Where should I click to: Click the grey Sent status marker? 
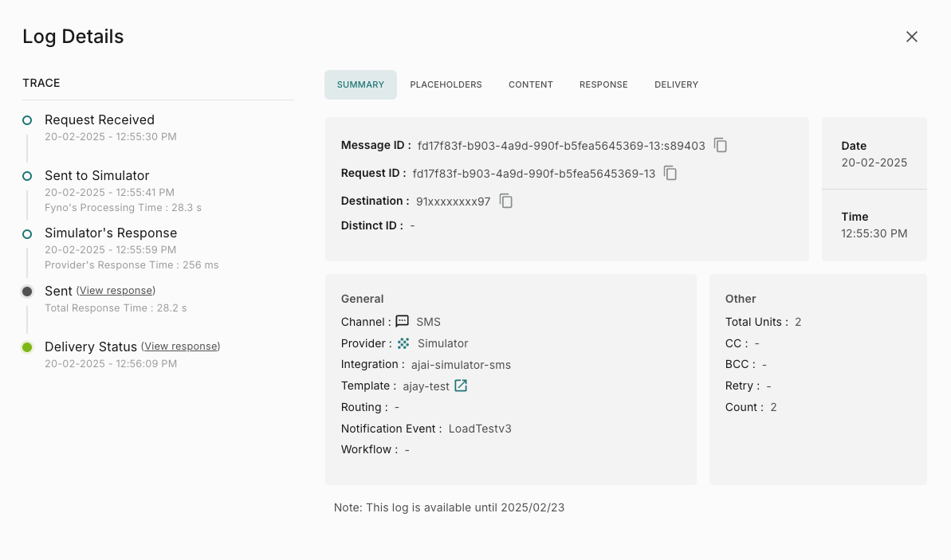[x=27, y=292]
